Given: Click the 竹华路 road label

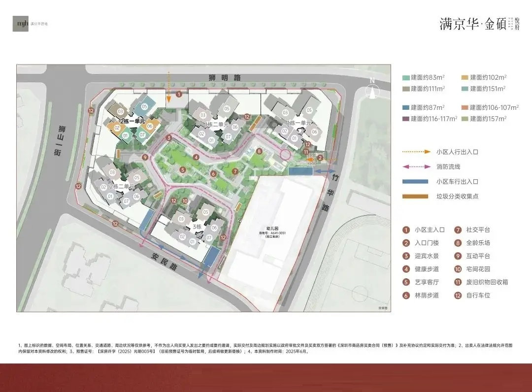Looking at the screenshot, I should coord(330,193).
